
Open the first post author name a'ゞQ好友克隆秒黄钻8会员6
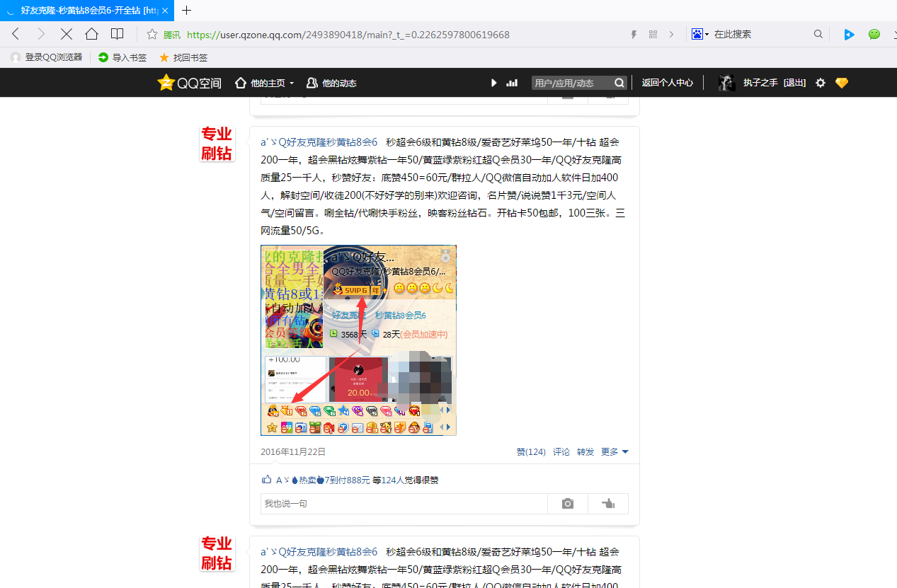pos(319,142)
